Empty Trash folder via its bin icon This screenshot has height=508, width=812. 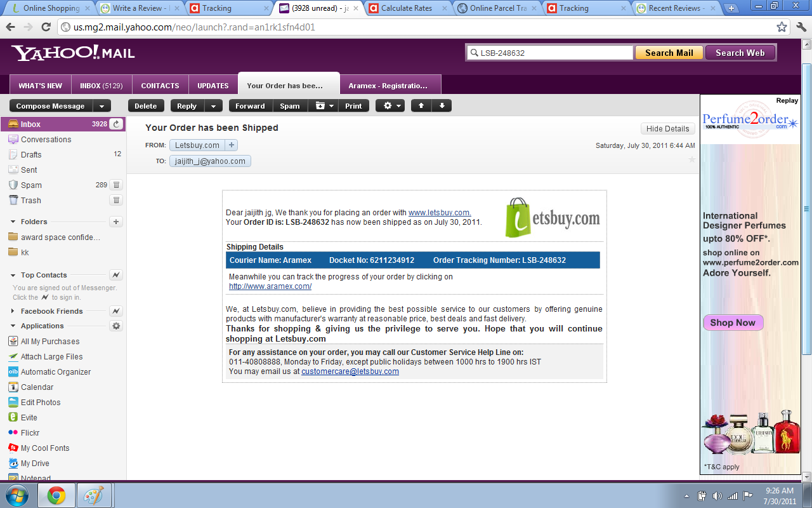(x=116, y=200)
